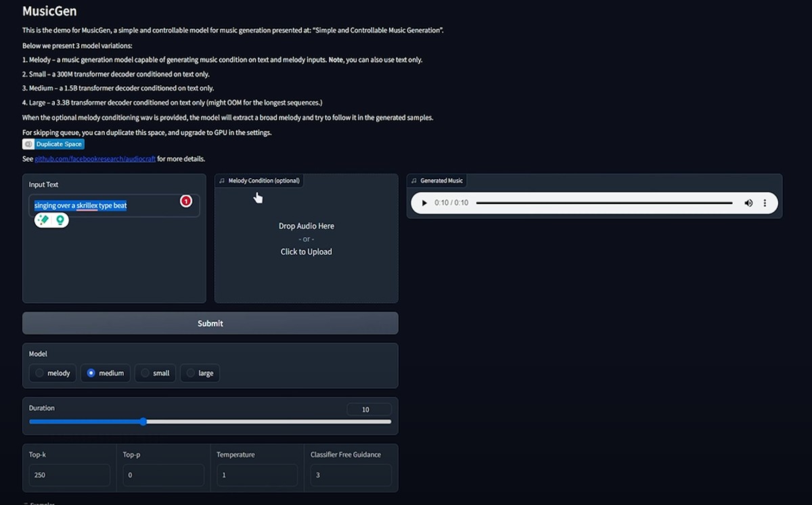Screen dimensions: 812x505
Task: Click the Input Text prompt field
Action: 114,206
